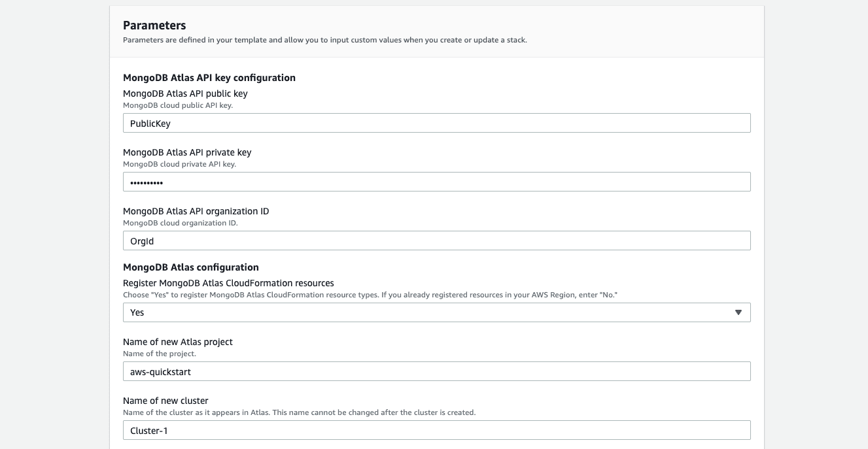
Task: Click the Parameters description text under heading
Action: [324, 40]
